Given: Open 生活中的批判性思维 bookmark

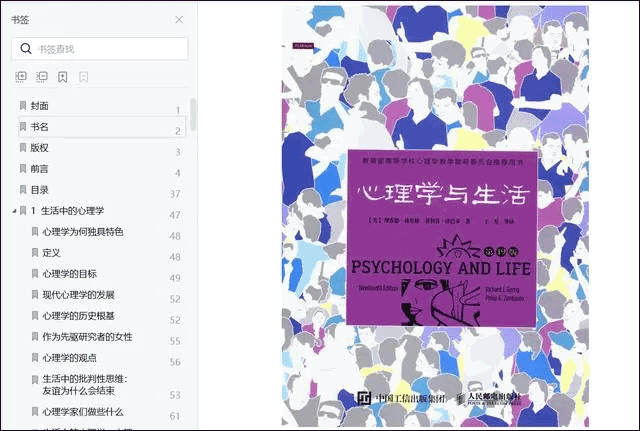Looking at the screenshot, I should tap(85, 385).
